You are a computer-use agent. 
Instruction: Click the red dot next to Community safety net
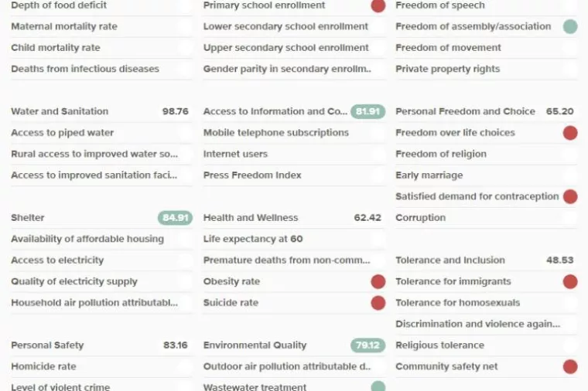pyautogui.click(x=570, y=366)
